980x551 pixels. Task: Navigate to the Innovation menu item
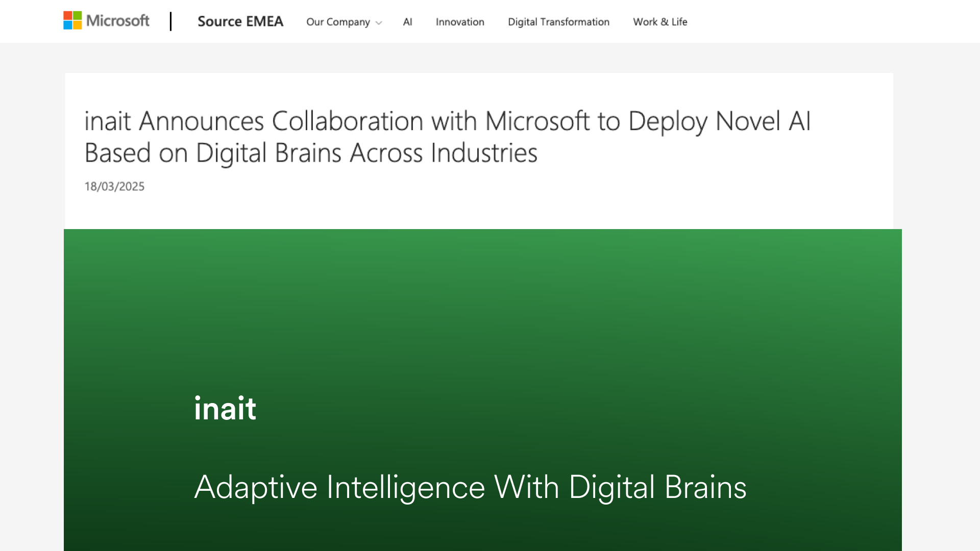pyautogui.click(x=459, y=22)
